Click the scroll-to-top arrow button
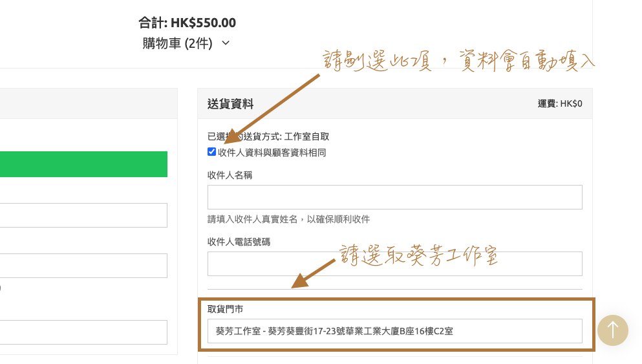This screenshot has width=642, height=364. pos(612,330)
